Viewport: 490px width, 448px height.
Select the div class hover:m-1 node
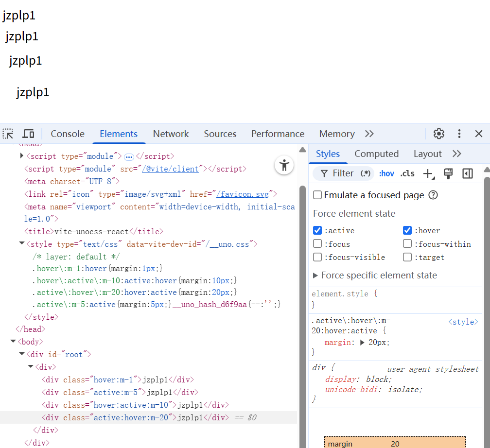118,379
